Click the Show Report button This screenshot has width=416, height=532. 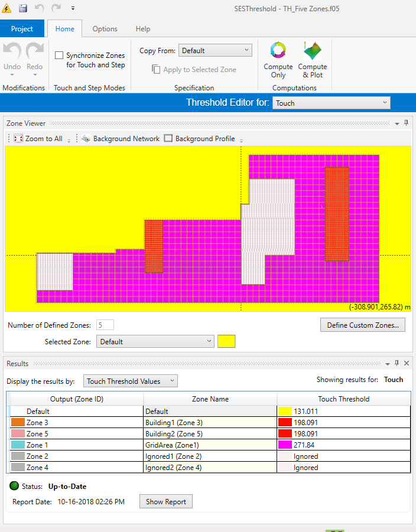click(165, 502)
